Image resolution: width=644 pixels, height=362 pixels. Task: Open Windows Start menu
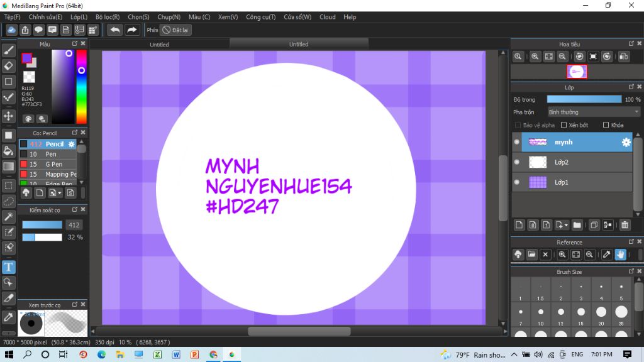pyautogui.click(x=9, y=354)
